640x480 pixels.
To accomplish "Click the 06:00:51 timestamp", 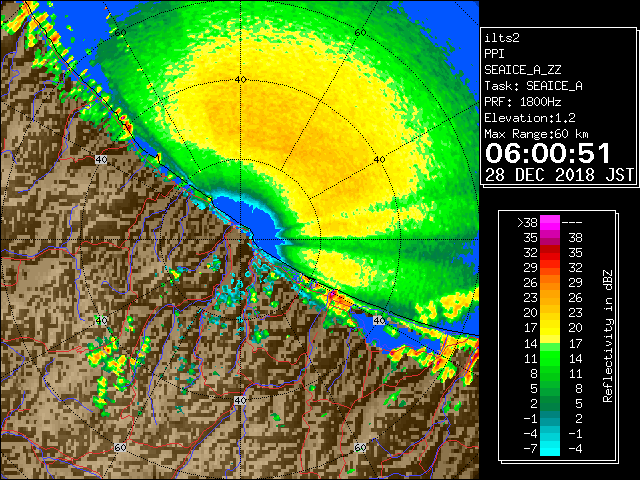I will [548, 153].
